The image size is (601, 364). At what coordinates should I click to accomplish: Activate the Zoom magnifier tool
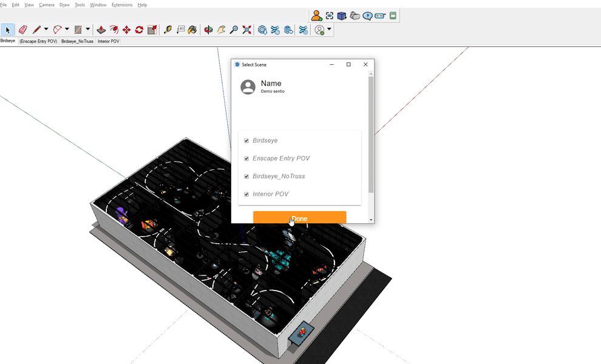[234, 30]
